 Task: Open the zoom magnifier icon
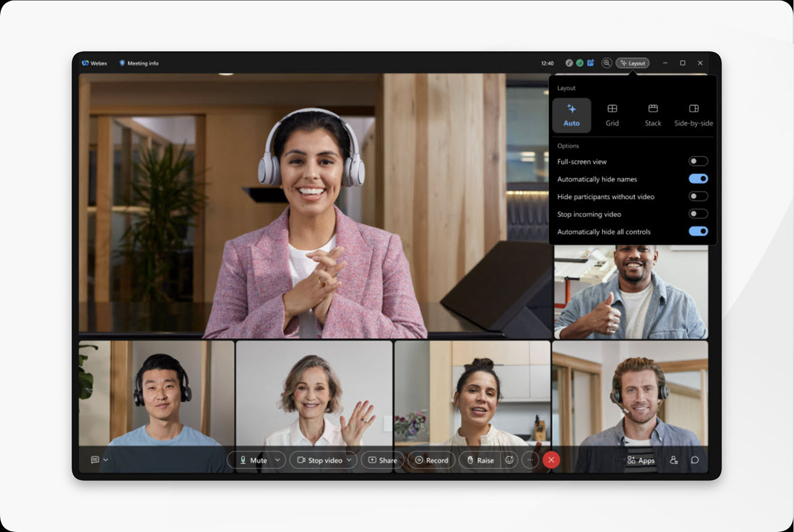click(x=606, y=63)
